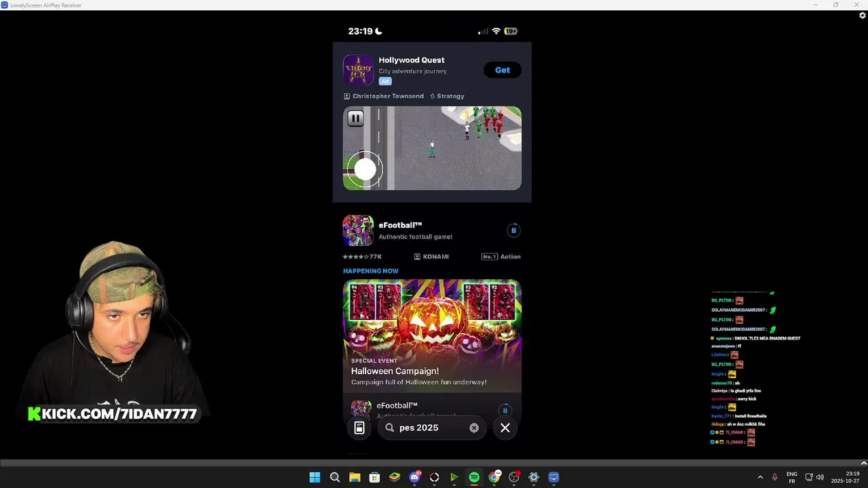This screenshot has height=488, width=868.
Task: Click the 'install Brawlhalla' chat message
Action: 738,416
